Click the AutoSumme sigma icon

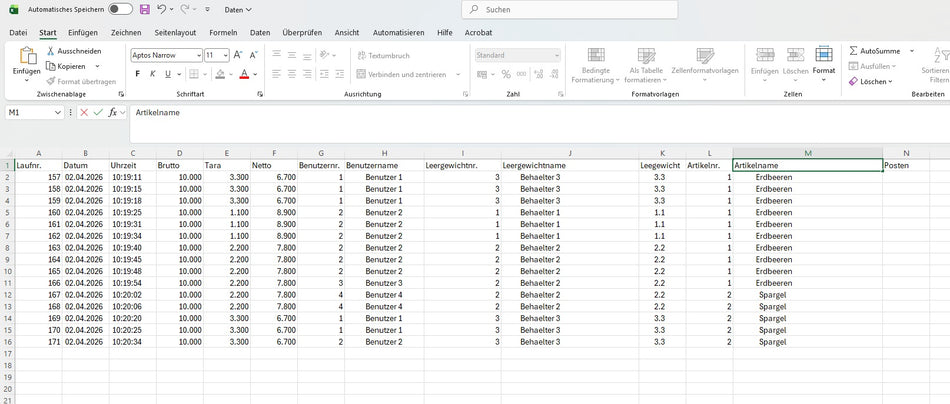(853, 50)
